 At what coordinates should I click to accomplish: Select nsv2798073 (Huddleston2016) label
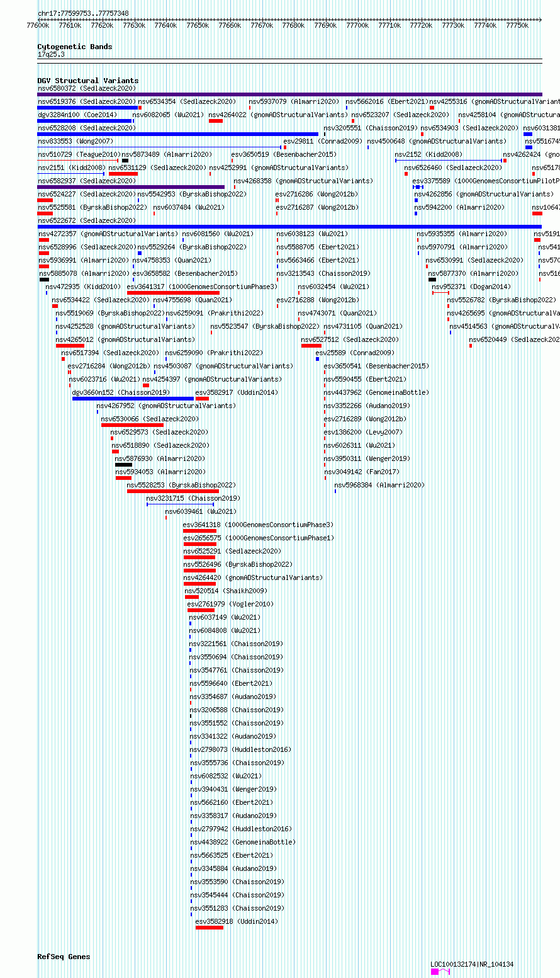coord(240,749)
